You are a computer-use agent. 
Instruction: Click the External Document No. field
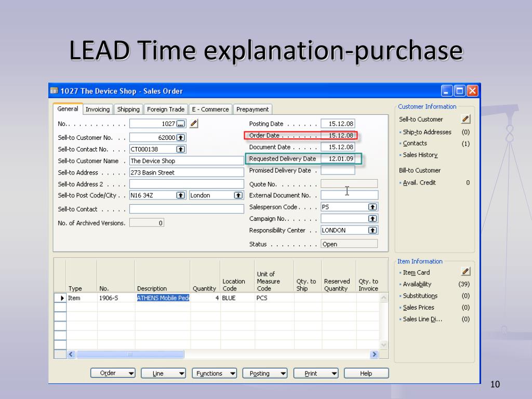[x=349, y=195]
